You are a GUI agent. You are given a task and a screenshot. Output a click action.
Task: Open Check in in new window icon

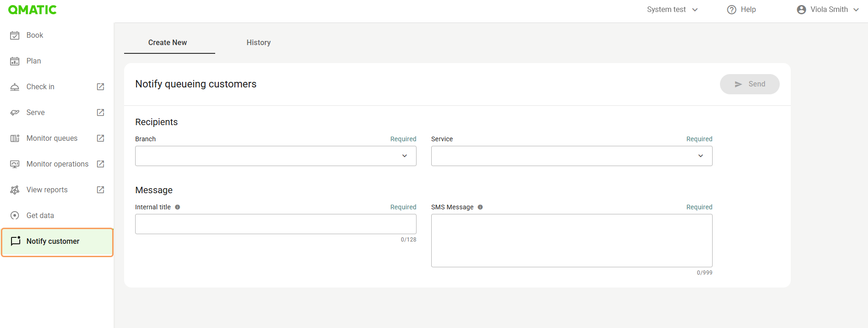pyautogui.click(x=101, y=87)
